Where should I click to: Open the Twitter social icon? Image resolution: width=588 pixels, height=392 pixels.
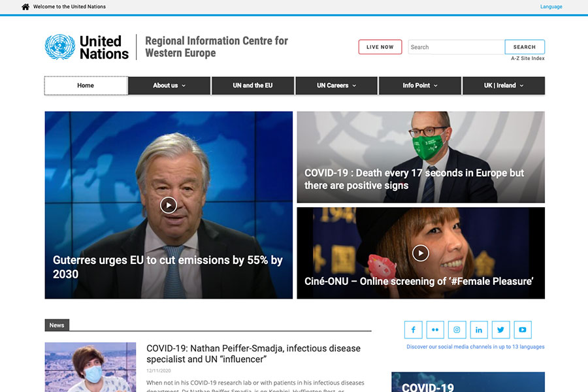[x=500, y=330]
